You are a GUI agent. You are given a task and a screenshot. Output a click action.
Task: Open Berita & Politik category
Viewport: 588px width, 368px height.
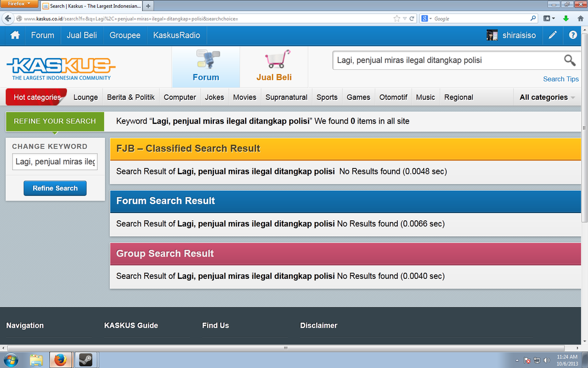[x=131, y=97]
